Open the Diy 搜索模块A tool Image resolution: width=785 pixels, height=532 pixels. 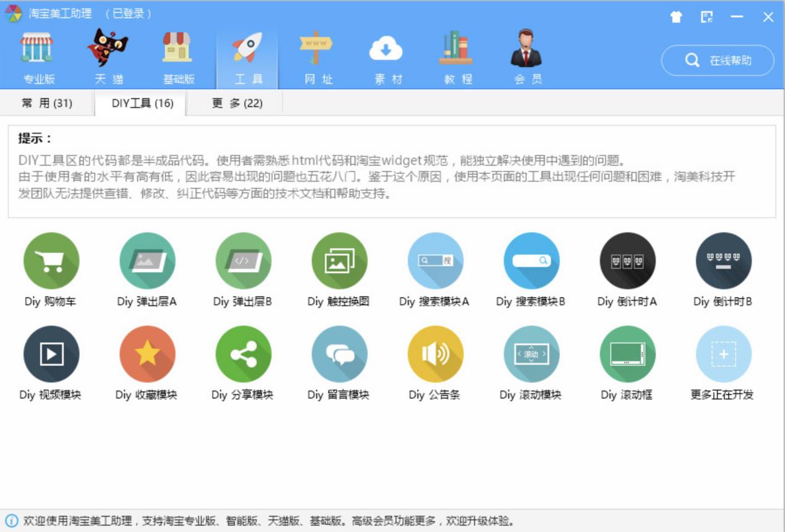point(435,260)
